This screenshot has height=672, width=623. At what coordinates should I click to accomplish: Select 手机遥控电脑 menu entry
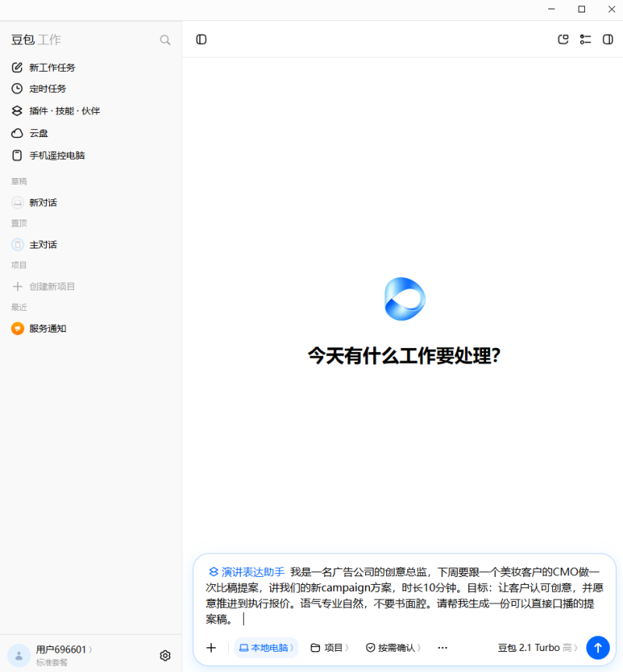(x=57, y=155)
